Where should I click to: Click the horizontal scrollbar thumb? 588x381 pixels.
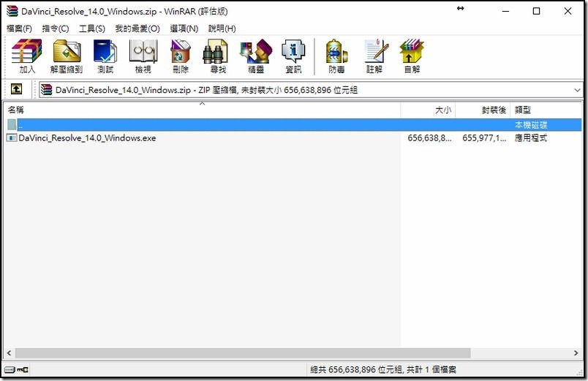[243, 353]
